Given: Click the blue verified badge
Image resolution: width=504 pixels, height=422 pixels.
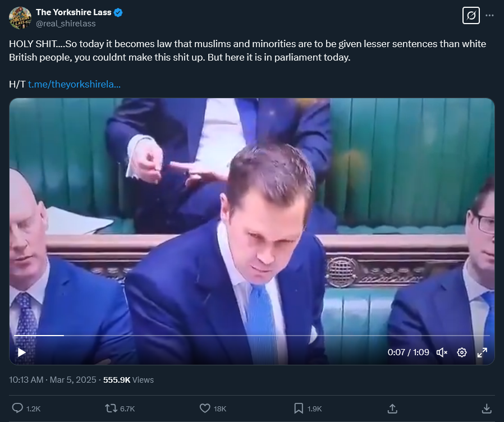Looking at the screenshot, I should [x=118, y=12].
